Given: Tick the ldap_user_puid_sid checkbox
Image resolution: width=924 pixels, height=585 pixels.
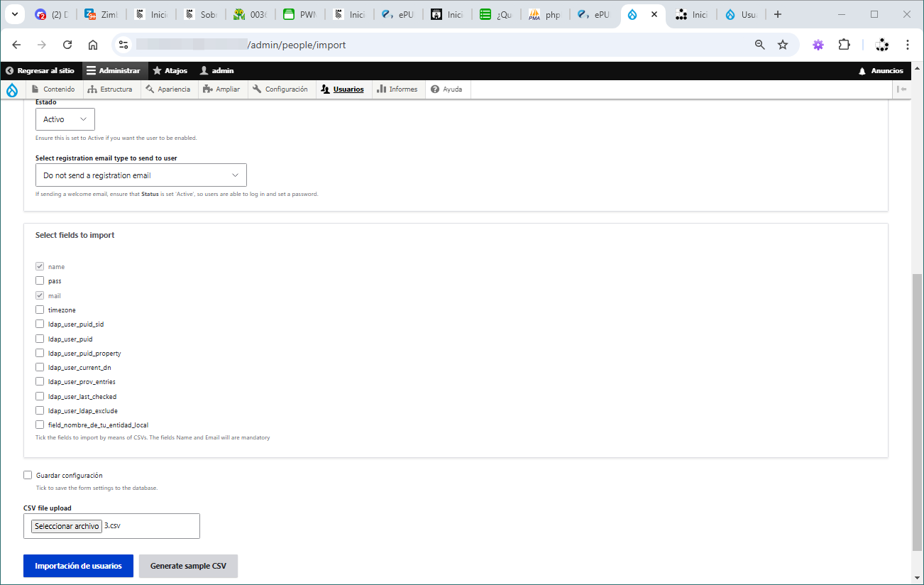Looking at the screenshot, I should point(40,324).
